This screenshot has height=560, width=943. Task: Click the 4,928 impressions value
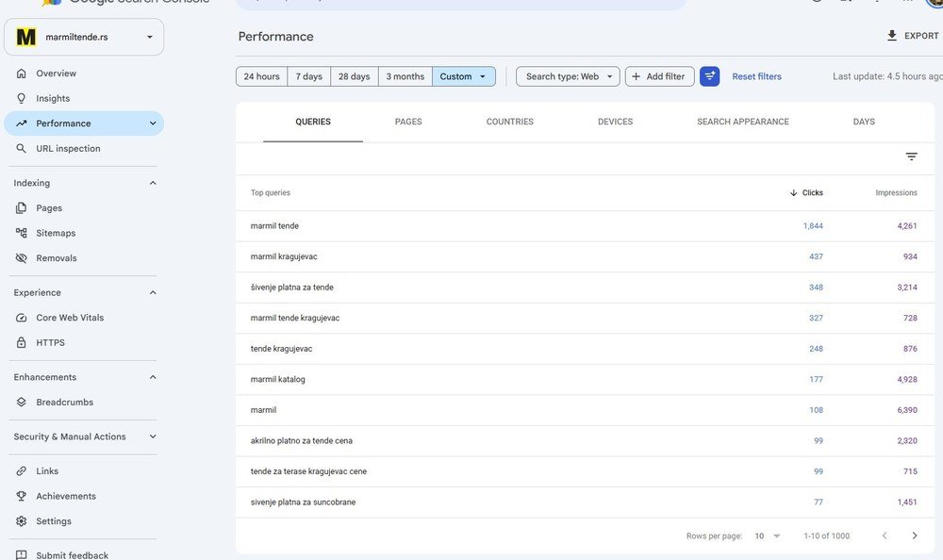click(x=907, y=380)
